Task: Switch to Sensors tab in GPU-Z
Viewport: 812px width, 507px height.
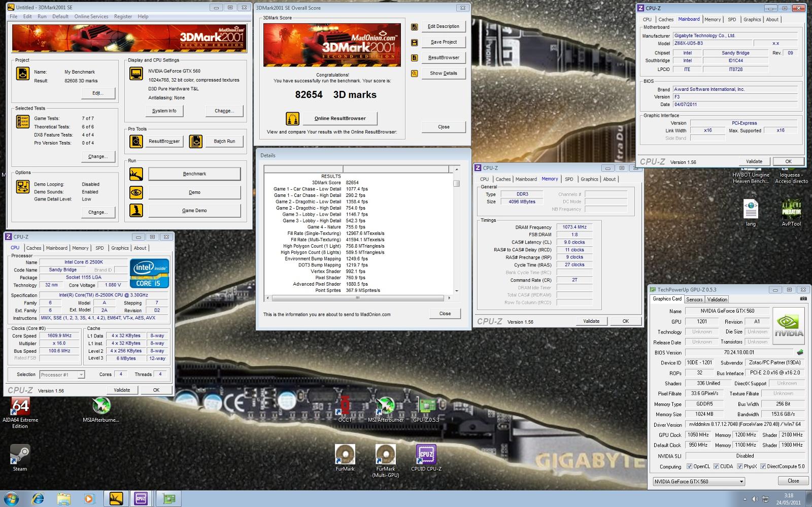Action: pyautogui.click(x=694, y=299)
